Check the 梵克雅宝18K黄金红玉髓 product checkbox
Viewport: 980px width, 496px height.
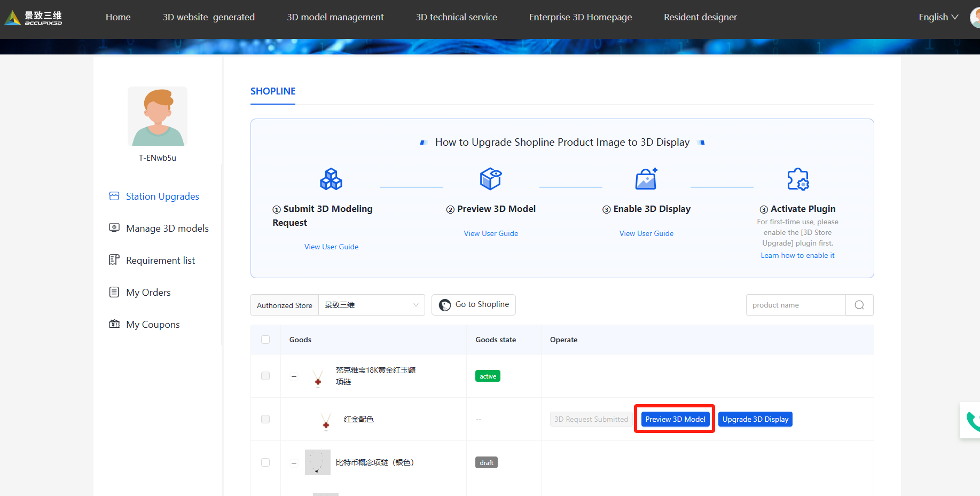(265, 376)
